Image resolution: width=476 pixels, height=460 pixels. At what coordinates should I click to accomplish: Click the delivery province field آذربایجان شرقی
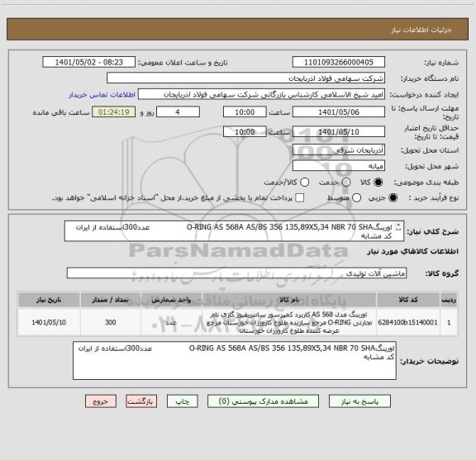(x=339, y=150)
